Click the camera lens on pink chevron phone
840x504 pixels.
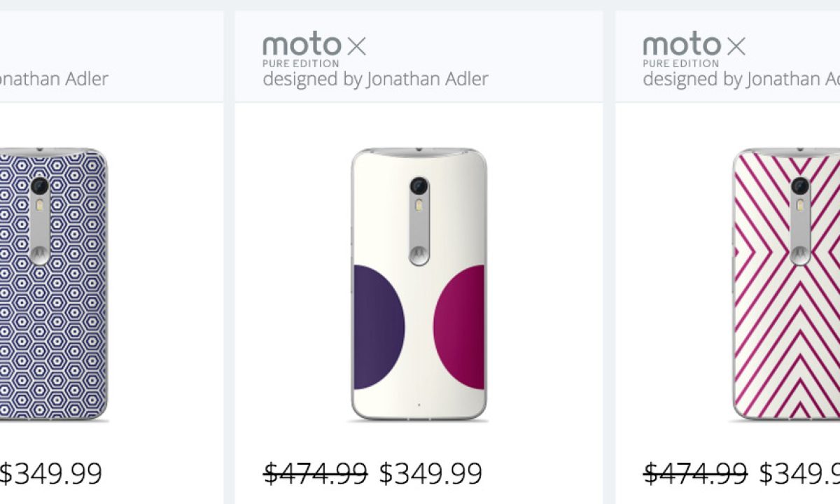click(799, 186)
